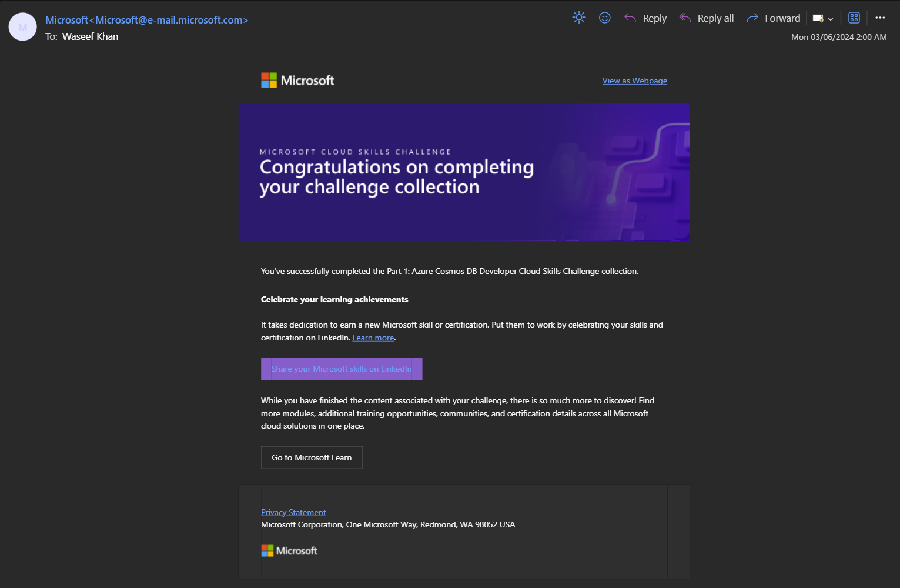Open the Privacy Statement link
This screenshot has height=588, width=900.
[293, 512]
